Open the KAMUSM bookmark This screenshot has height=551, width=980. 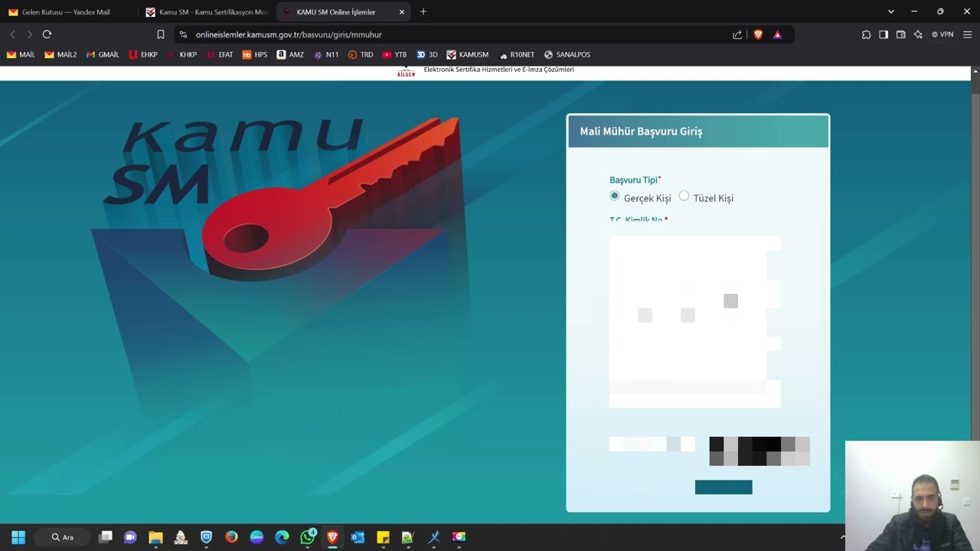coord(468,55)
